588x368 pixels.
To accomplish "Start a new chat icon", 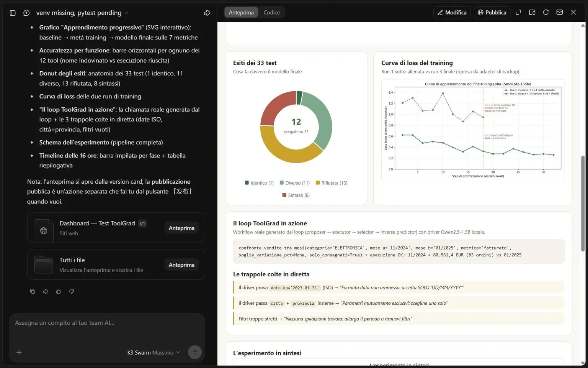I will tap(26, 13).
